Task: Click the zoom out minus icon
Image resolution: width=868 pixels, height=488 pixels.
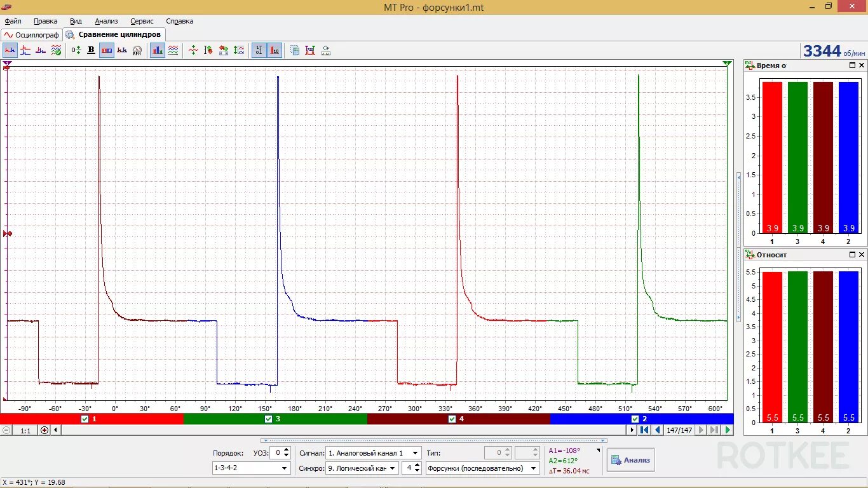Action: pos(6,430)
